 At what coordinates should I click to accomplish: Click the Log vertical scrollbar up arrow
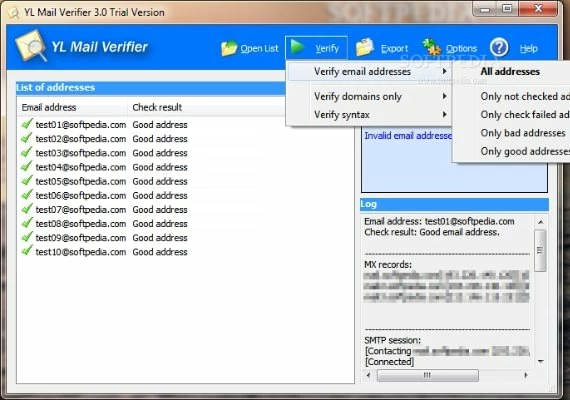click(x=541, y=222)
